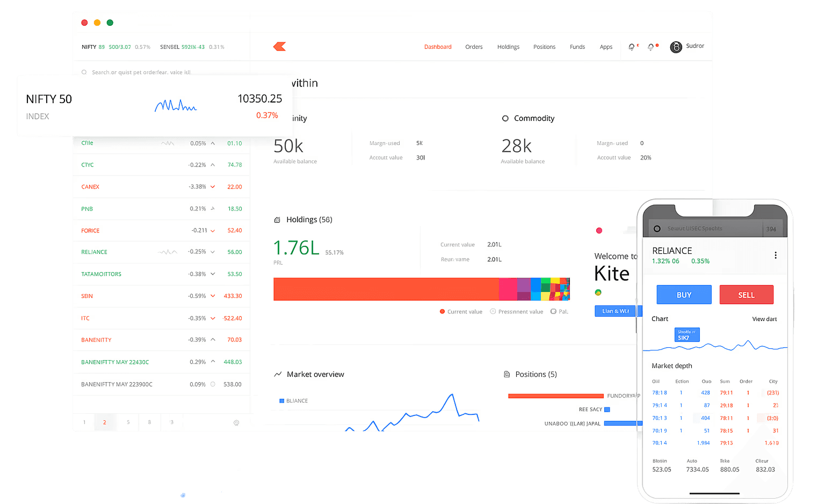The width and height of the screenshot is (825, 504).
Task: Click the Positions section icon
Action: tap(506, 374)
